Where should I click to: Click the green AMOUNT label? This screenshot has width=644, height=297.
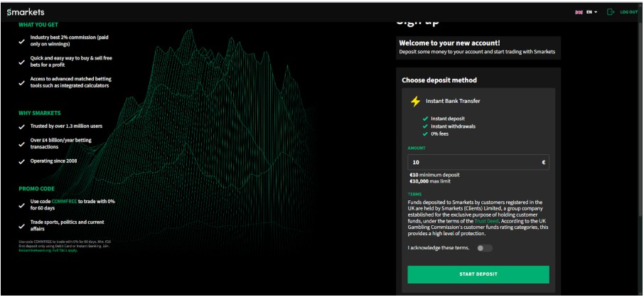[x=417, y=148]
